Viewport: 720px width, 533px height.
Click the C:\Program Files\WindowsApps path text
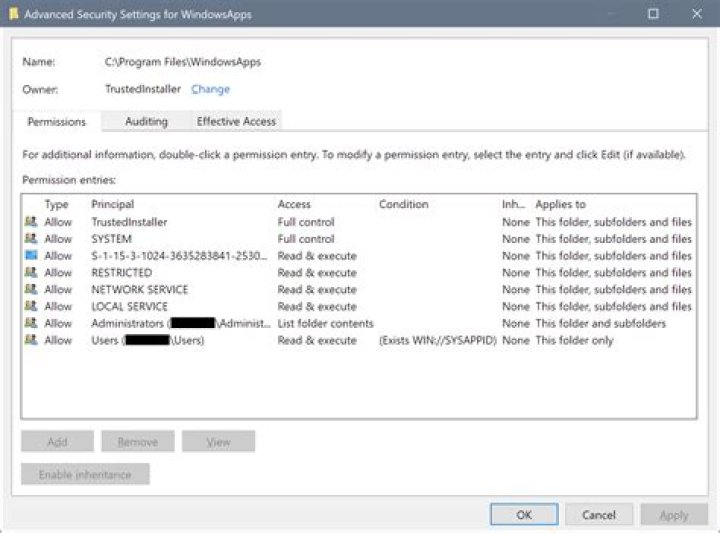point(183,62)
